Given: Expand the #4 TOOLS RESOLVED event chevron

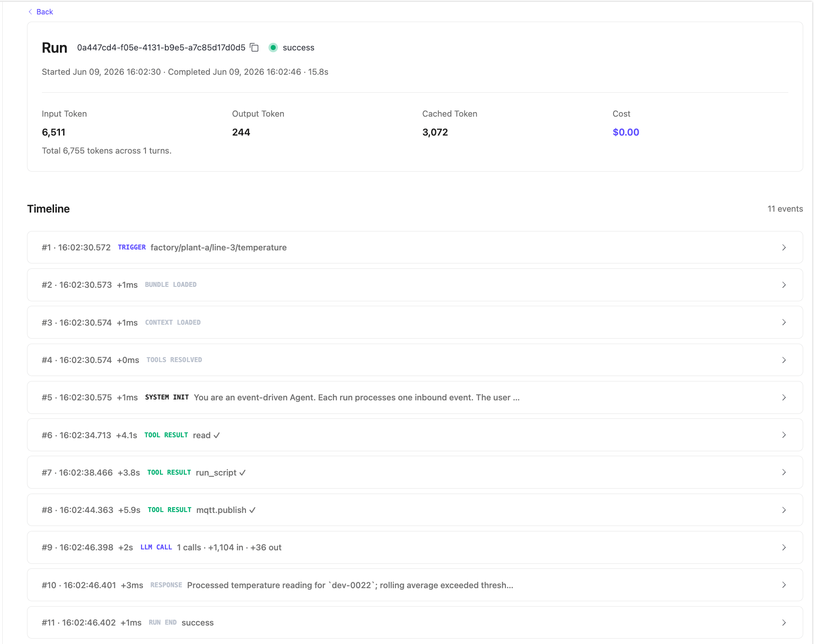Looking at the screenshot, I should point(784,360).
